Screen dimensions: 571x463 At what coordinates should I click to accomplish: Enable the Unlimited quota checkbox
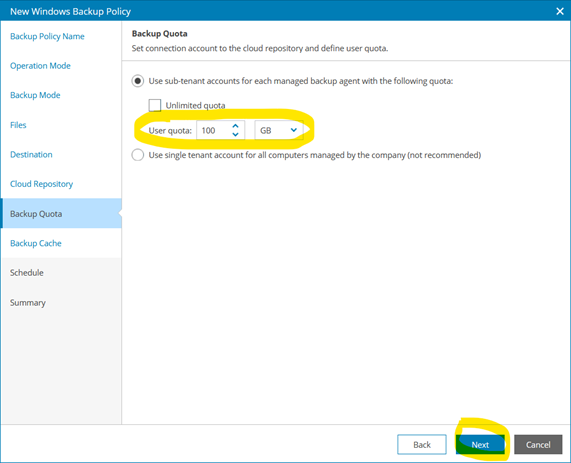155,105
